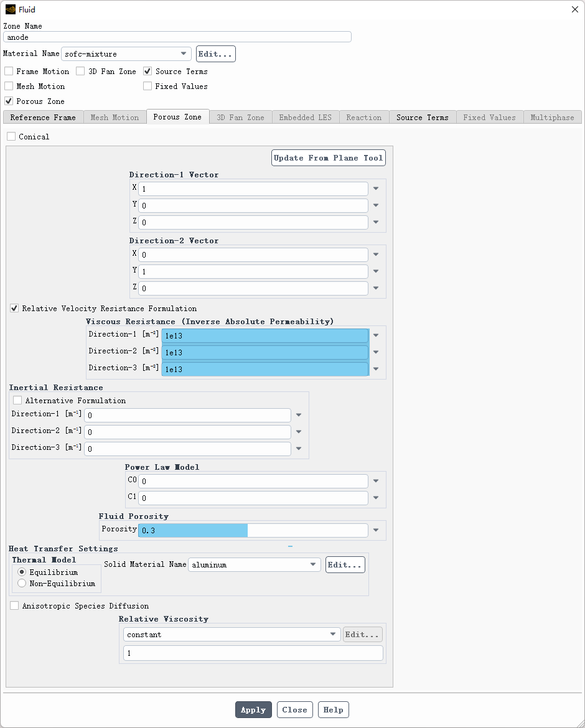Expand Direction-1 Vector Y options arrow
Image resolution: width=585 pixels, height=728 pixels.
(x=376, y=205)
